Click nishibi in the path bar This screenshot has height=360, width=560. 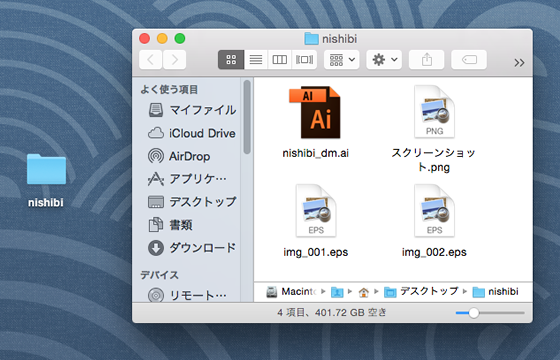(495, 292)
